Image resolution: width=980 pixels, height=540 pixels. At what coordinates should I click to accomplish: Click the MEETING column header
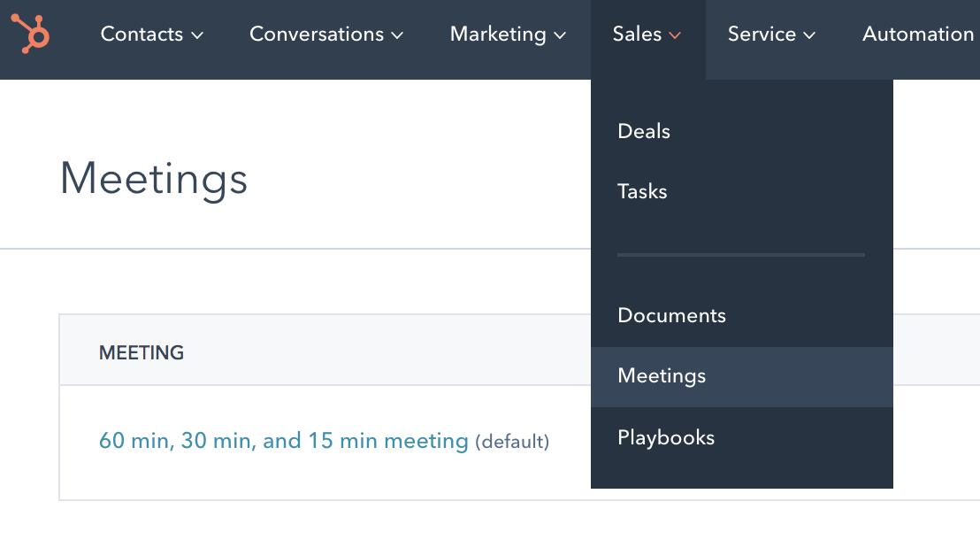click(139, 351)
